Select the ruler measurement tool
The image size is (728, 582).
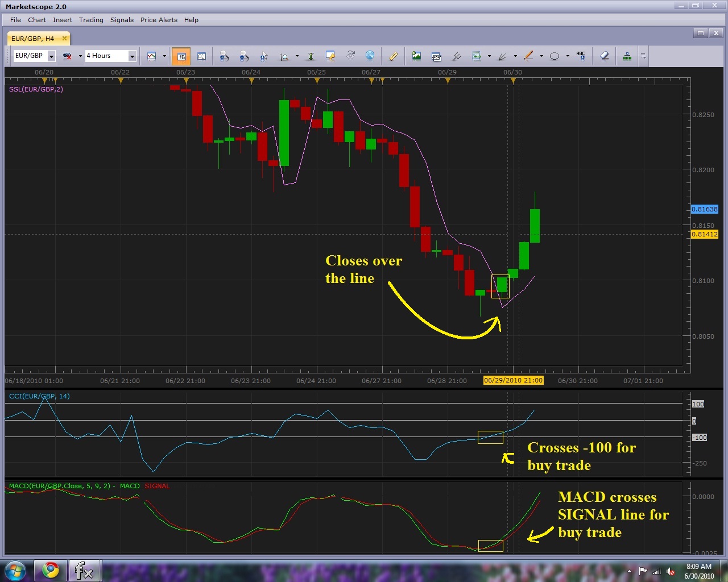pyautogui.click(x=393, y=56)
